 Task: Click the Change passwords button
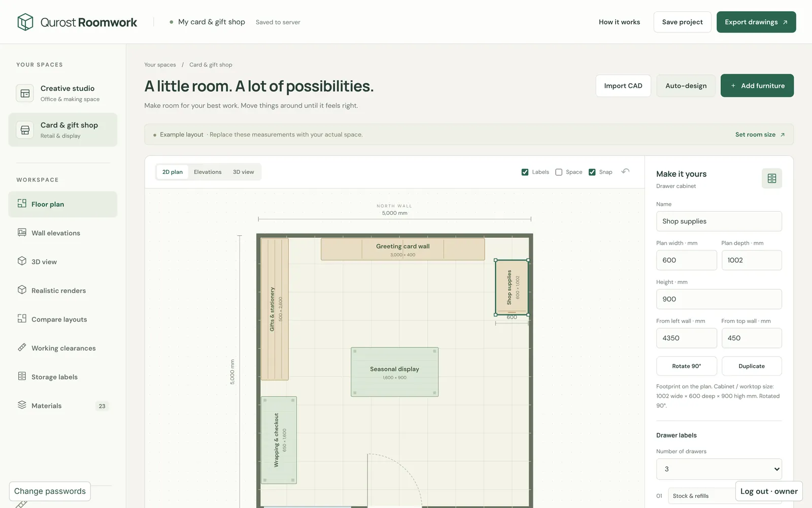(x=50, y=491)
